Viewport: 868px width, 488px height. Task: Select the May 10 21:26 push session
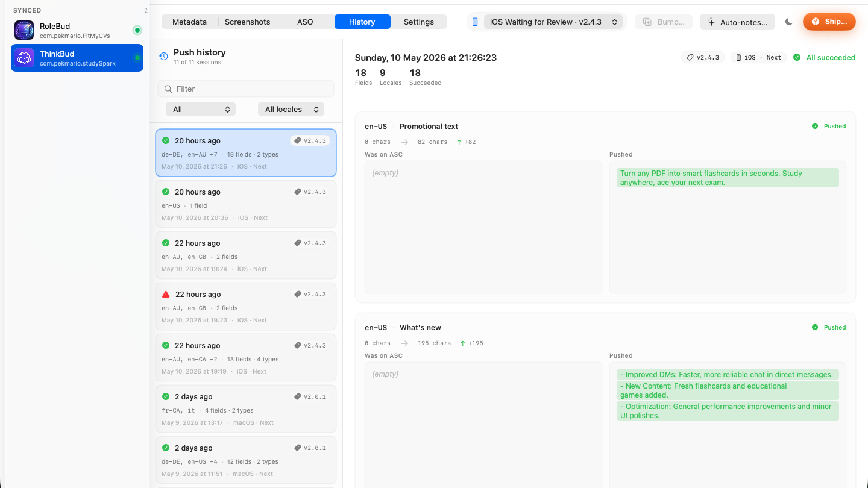pyautogui.click(x=246, y=153)
